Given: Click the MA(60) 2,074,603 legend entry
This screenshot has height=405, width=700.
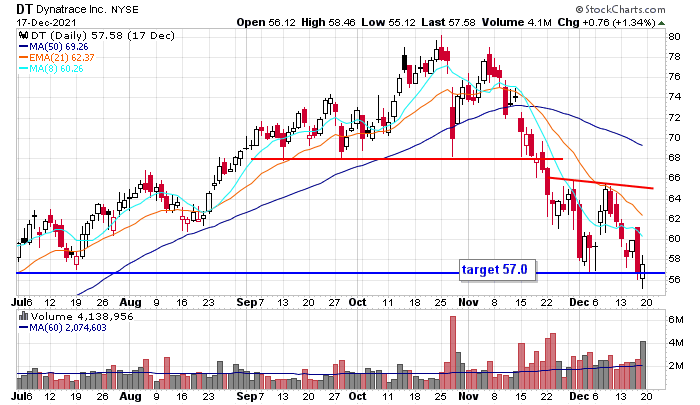Looking at the screenshot, I should (x=62, y=328).
